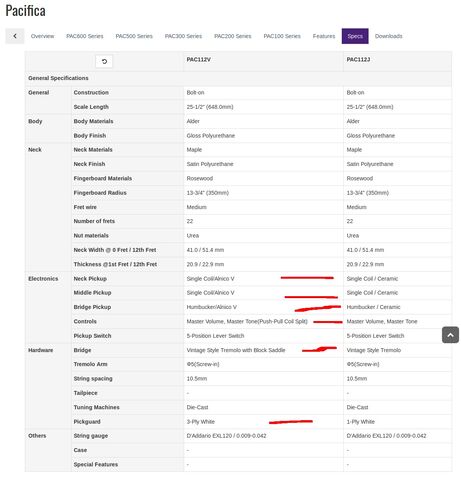Switch to the PAC600 Series tab
Image resolution: width=461 pixels, height=480 pixels.
85,36
